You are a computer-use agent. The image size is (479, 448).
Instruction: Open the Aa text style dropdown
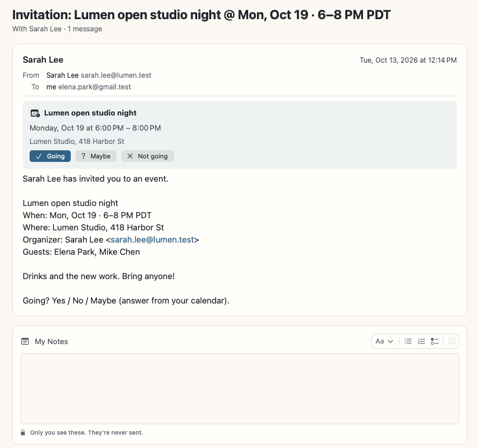click(x=384, y=341)
